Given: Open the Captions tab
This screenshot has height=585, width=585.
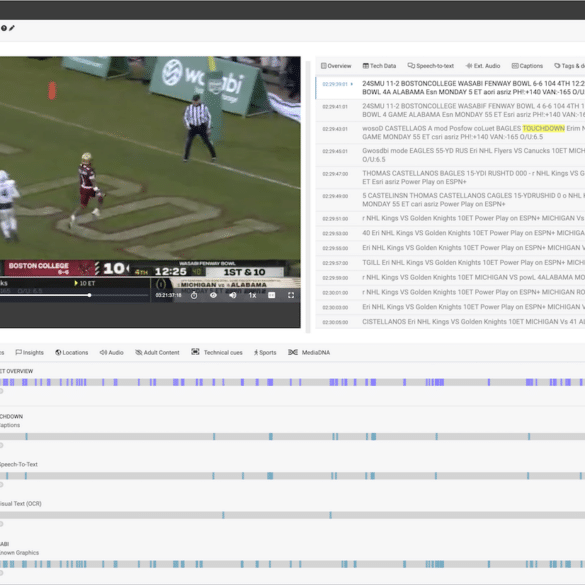Looking at the screenshot, I should [527, 66].
